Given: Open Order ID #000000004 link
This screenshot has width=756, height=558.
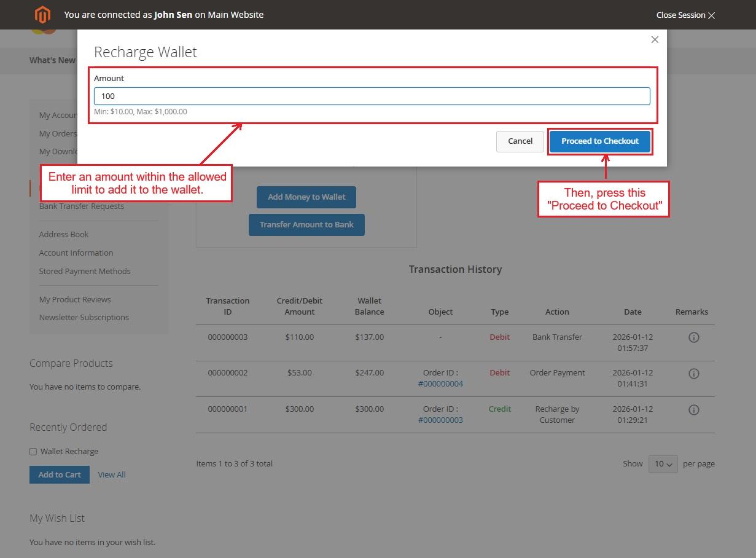Looking at the screenshot, I should [x=440, y=384].
